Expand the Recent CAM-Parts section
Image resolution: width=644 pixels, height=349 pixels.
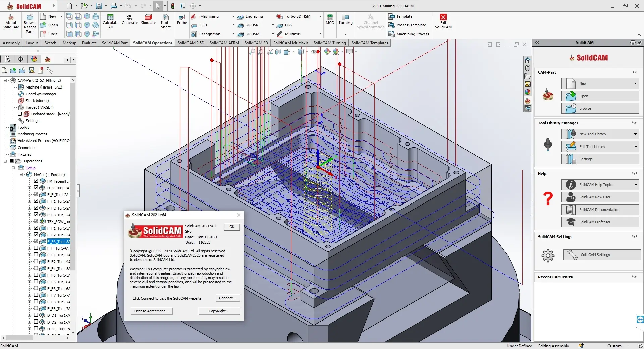click(635, 277)
